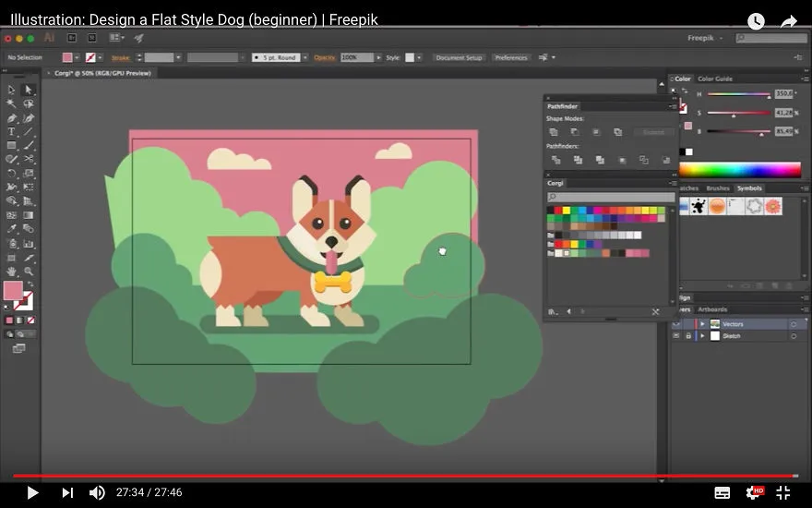The width and height of the screenshot is (812, 508).
Task: Select the Type tool
Action: (x=11, y=132)
